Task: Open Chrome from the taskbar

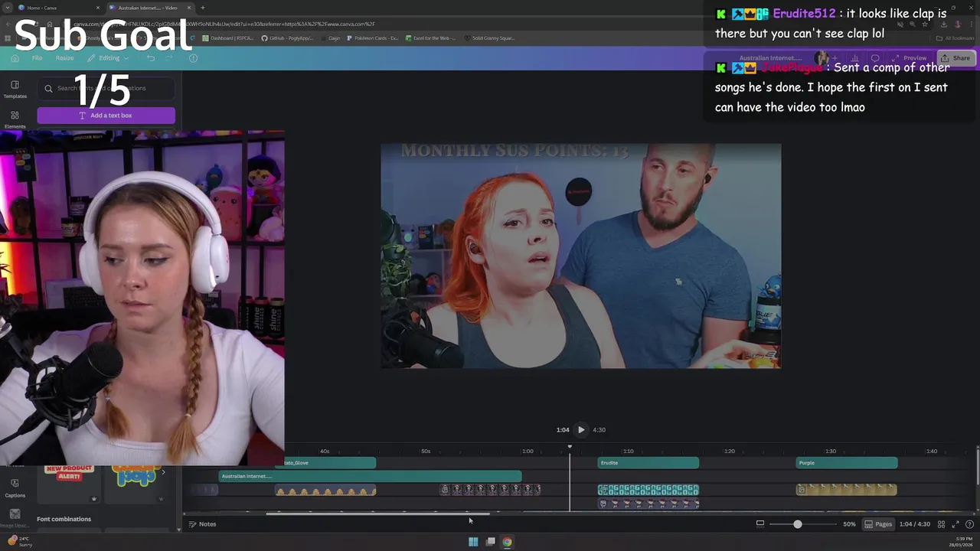Action: 507,542
